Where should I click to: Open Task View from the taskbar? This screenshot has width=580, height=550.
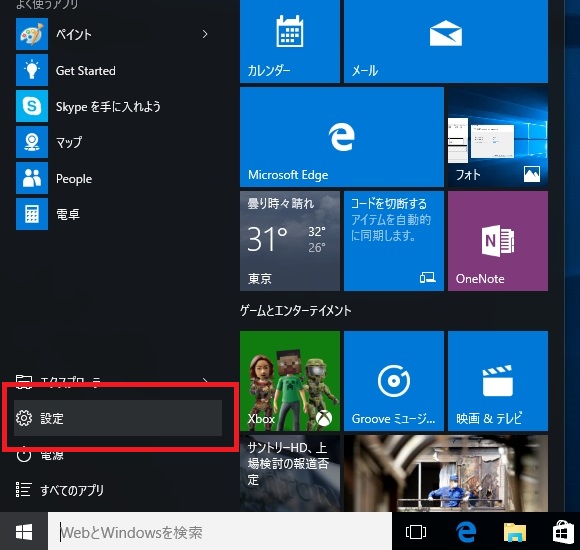(416, 532)
